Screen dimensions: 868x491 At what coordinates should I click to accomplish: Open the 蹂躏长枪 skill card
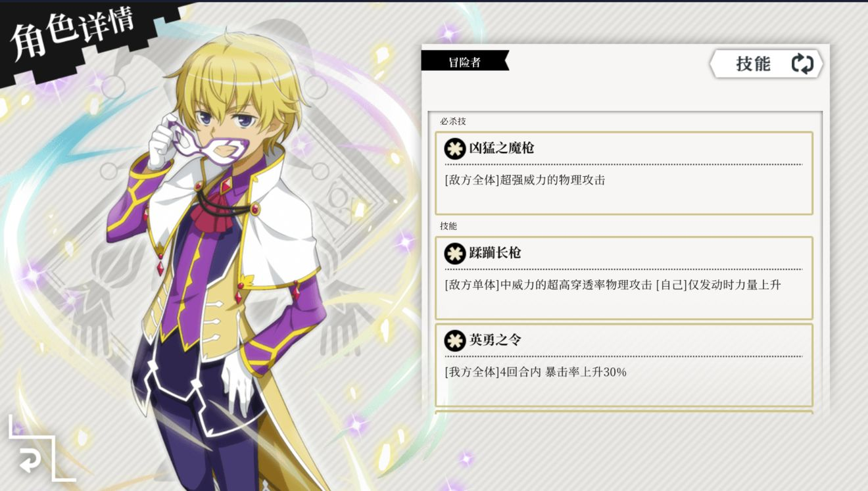pyautogui.click(x=624, y=278)
